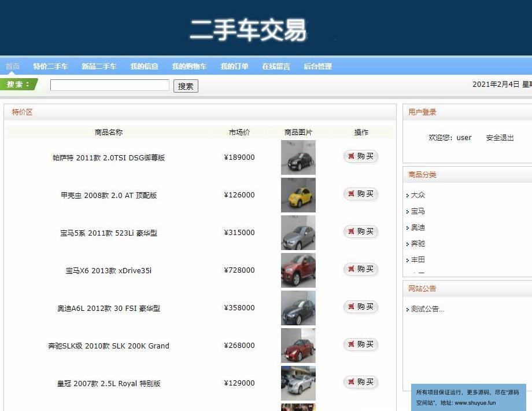Image resolution: width=532 pixels, height=411 pixels.
Task: Click product name 奥迪A6L 2012款 30 FSI 豪华型
Action: coord(109,309)
